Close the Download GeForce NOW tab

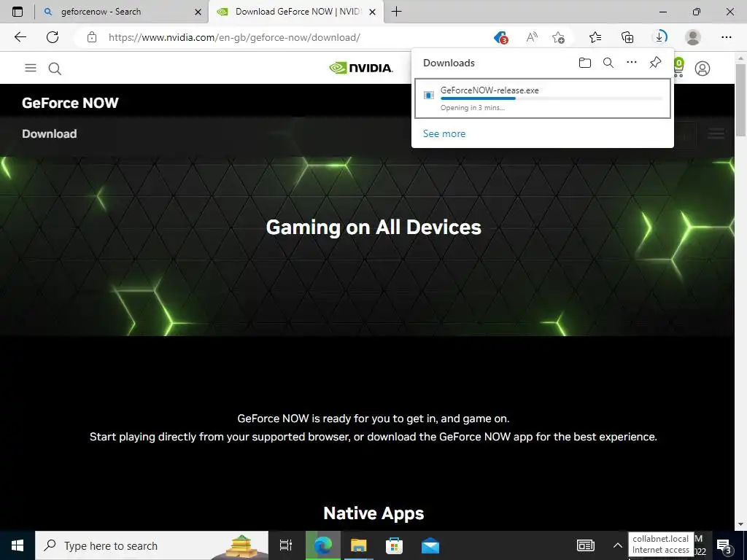point(373,12)
